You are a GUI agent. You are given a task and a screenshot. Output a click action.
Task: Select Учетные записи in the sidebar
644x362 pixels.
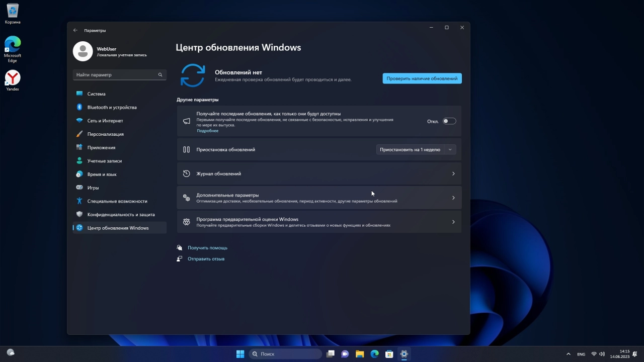coord(120,161)
